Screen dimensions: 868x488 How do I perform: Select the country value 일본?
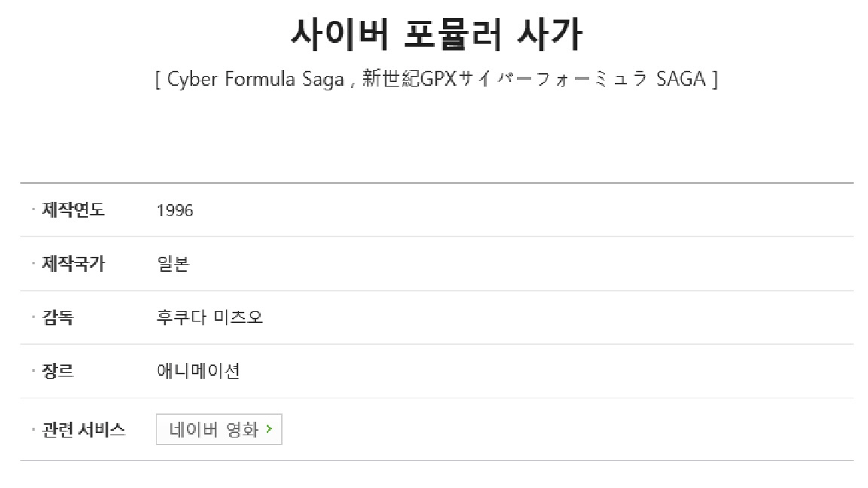[x=173, y=264]
